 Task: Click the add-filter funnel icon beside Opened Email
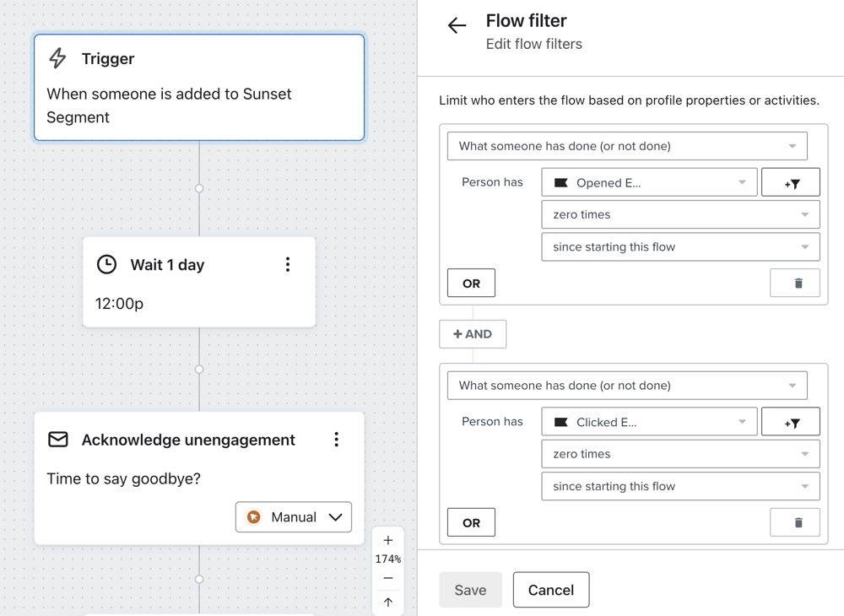(791, 181)
